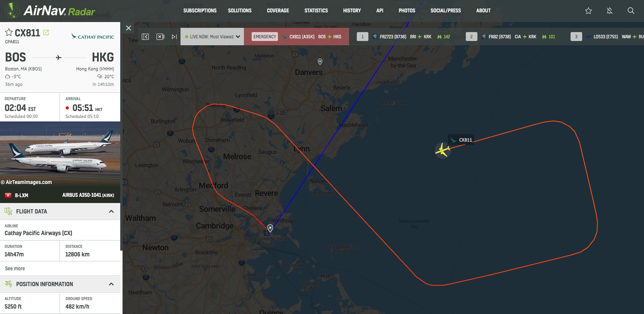Close the CX811 flight panel

tap(129, 28)
